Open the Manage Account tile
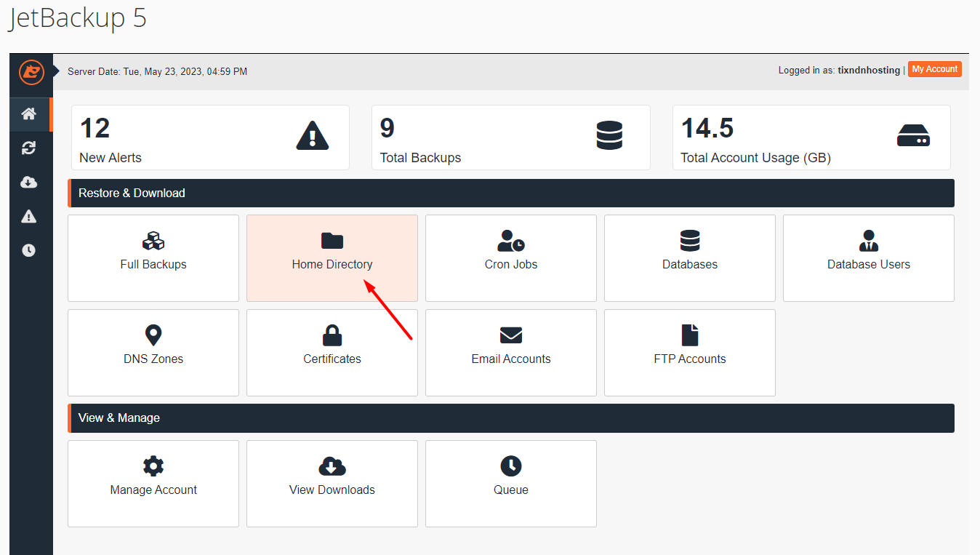 153,483
